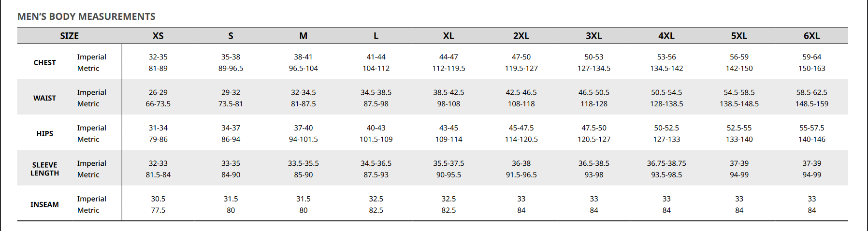The width and height of the screenshot is (868, 231).
Task: Click the MEN'S BODY MEASUREMENTS heading
Action: [x=87, y=16]
